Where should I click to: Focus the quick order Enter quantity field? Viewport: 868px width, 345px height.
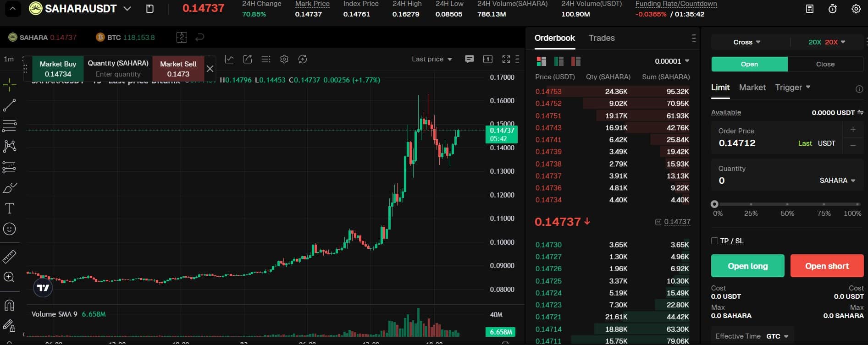tap(118, 74)
